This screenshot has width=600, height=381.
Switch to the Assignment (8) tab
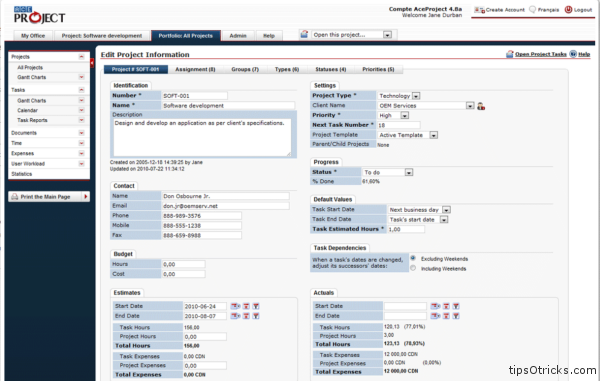pos(195,69)
